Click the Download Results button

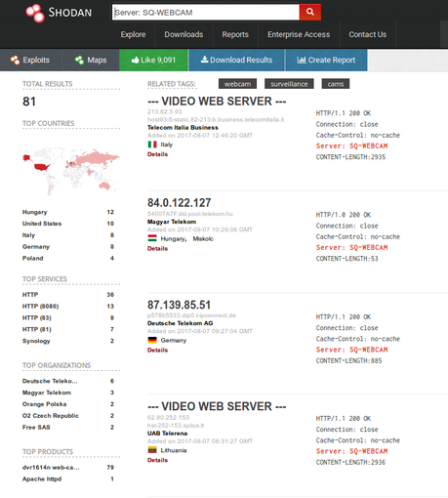237,60
